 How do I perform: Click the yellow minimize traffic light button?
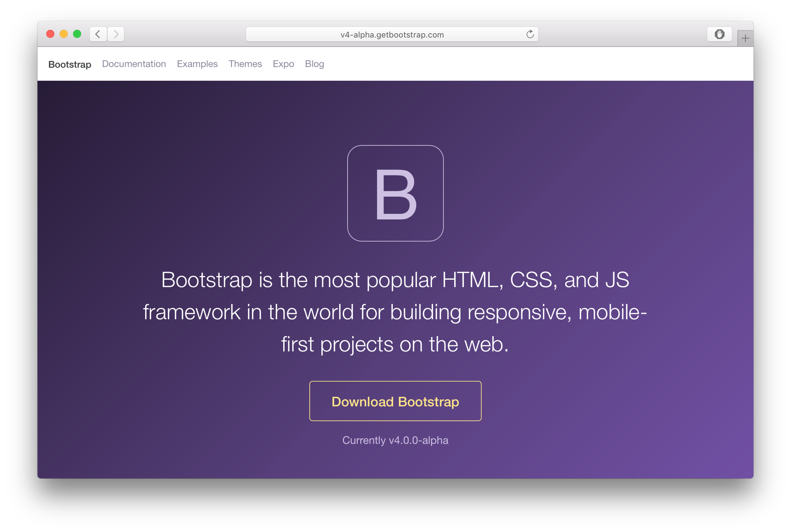coord(63,34)
